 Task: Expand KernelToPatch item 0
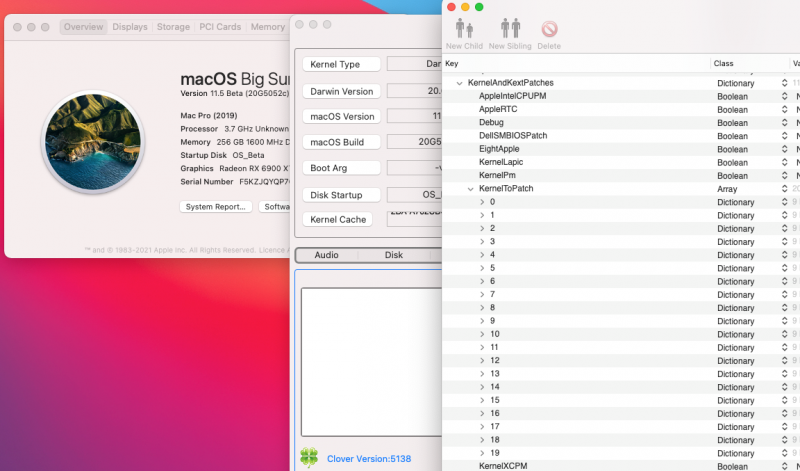click(482, 202)
